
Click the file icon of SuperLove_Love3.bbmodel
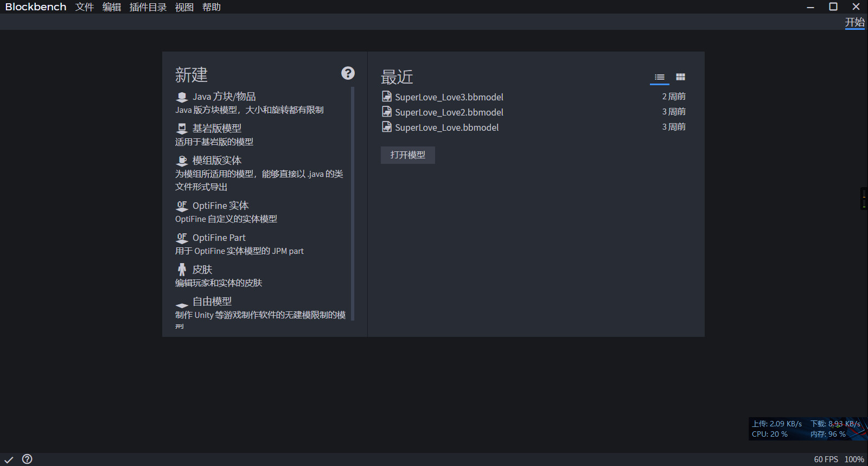387,97
